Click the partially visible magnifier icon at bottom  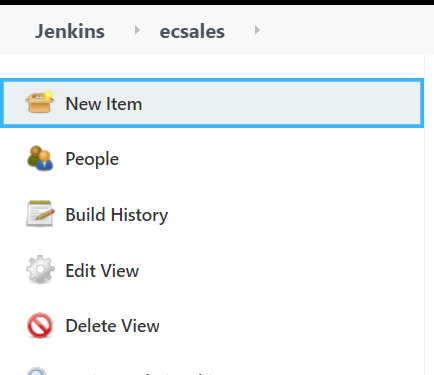(x=37, y=371)
